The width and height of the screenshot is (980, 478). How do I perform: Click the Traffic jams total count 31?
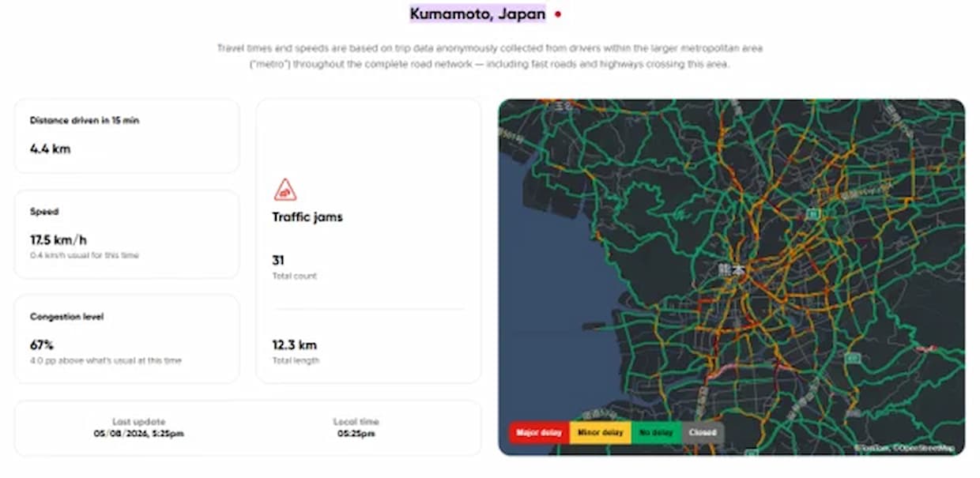278,260
